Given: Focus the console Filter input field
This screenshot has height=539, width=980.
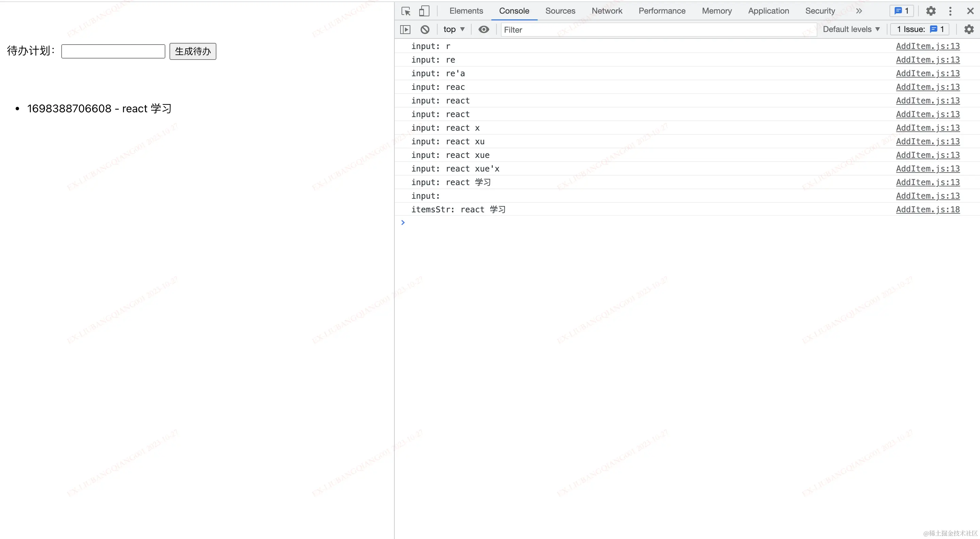Looking at the screenshot, I should point(658,30).
